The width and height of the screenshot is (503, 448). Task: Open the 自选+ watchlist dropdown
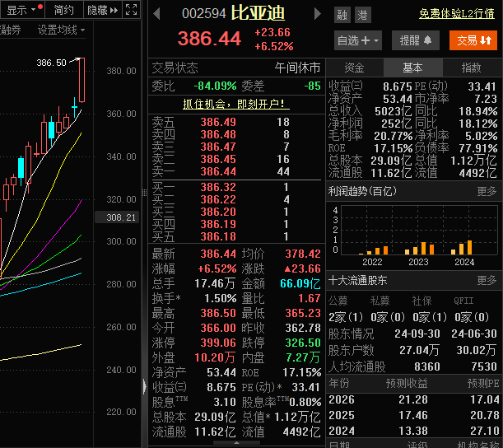click(x=358, y=40)
